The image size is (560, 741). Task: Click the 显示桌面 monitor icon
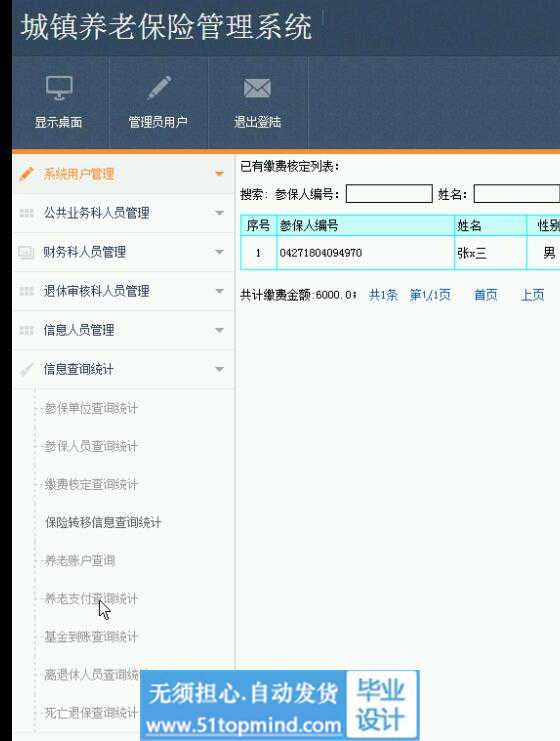coord(59,88)
